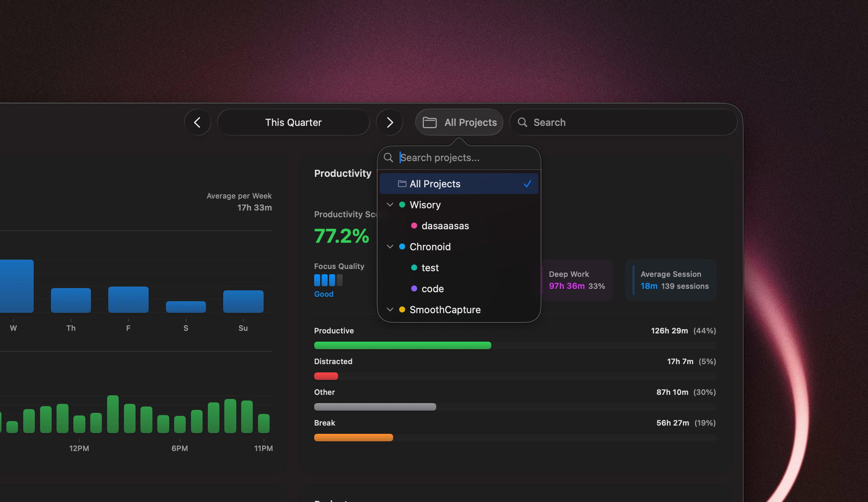The width and height of the screenshot is (868, 502).
Task: Choose the Chronoid project filter
Action: (430, 247)
